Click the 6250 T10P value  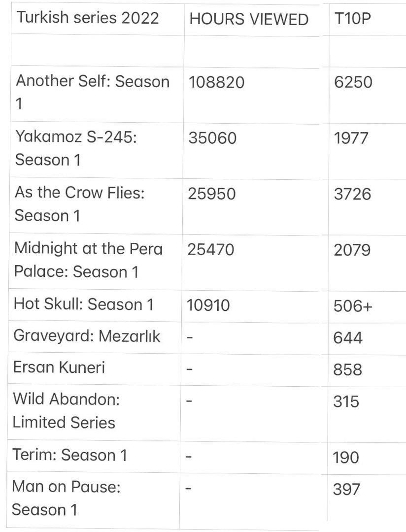point(353,82)
